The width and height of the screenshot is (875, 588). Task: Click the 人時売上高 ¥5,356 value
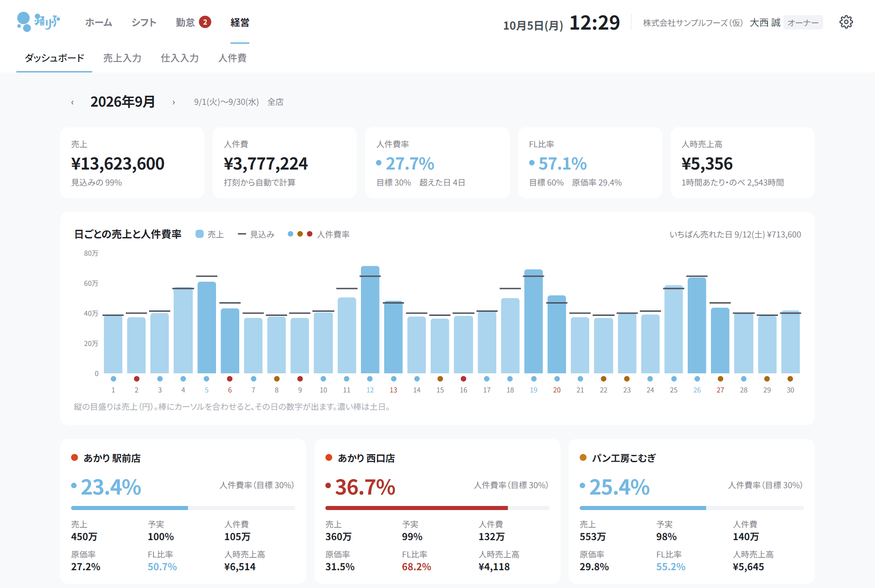tap(707, 164)
